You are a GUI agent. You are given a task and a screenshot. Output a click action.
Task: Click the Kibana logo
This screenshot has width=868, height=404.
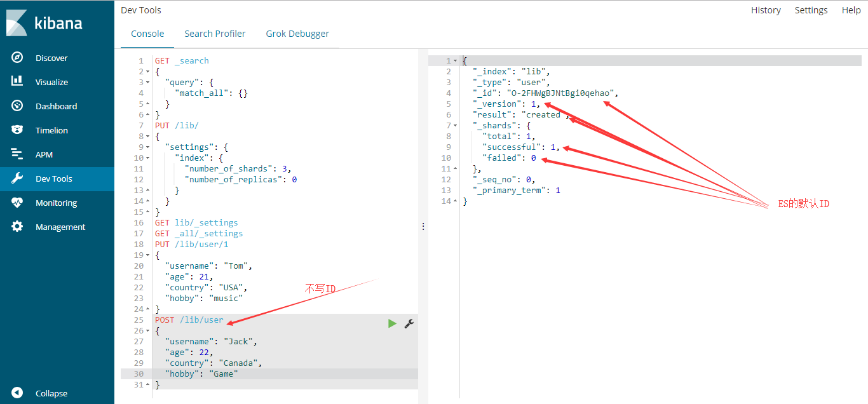pyautogui.click(x=44, y=23)
